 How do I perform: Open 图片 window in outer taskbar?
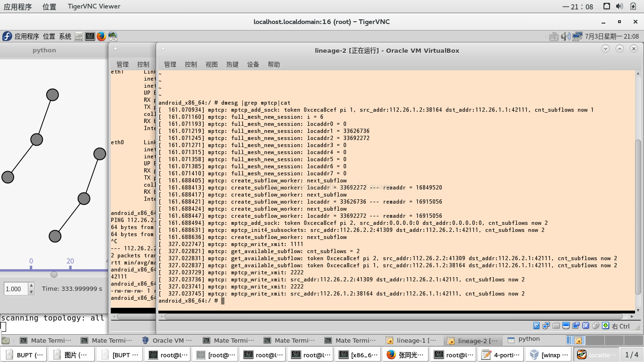pos(71,354)
